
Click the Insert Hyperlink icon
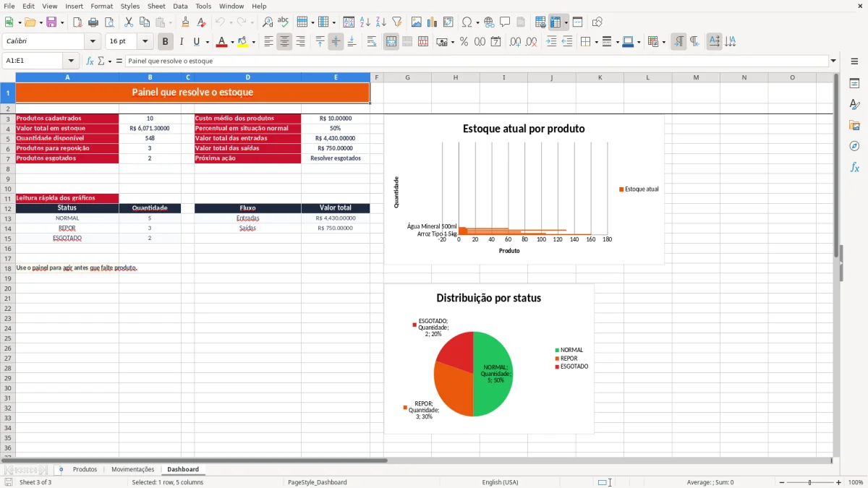click(x=490, y=22)
